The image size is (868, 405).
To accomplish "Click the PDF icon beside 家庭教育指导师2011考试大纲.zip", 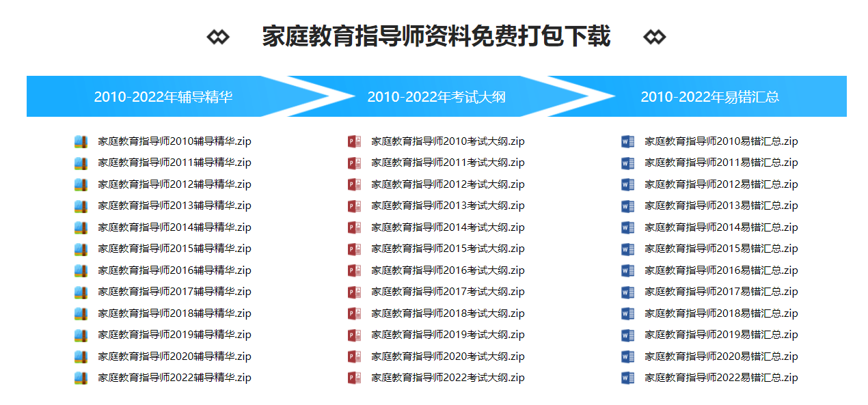I will coord(354,163).
